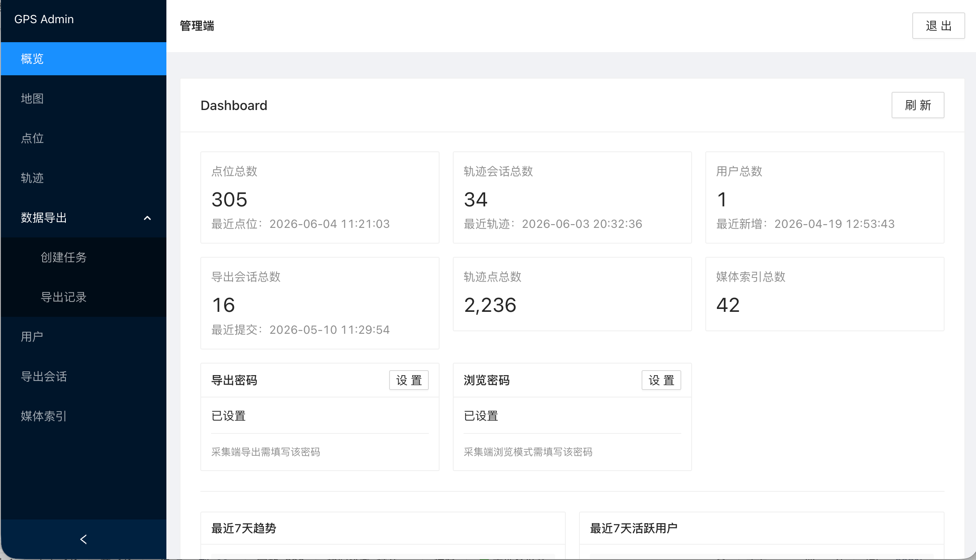Click the GPS Admin logo text
Viewport: 976px width, 560px height.
point(44,19)
